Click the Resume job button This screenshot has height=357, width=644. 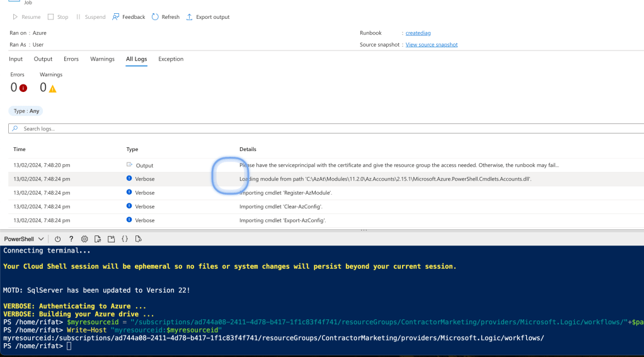coord(26,17)
